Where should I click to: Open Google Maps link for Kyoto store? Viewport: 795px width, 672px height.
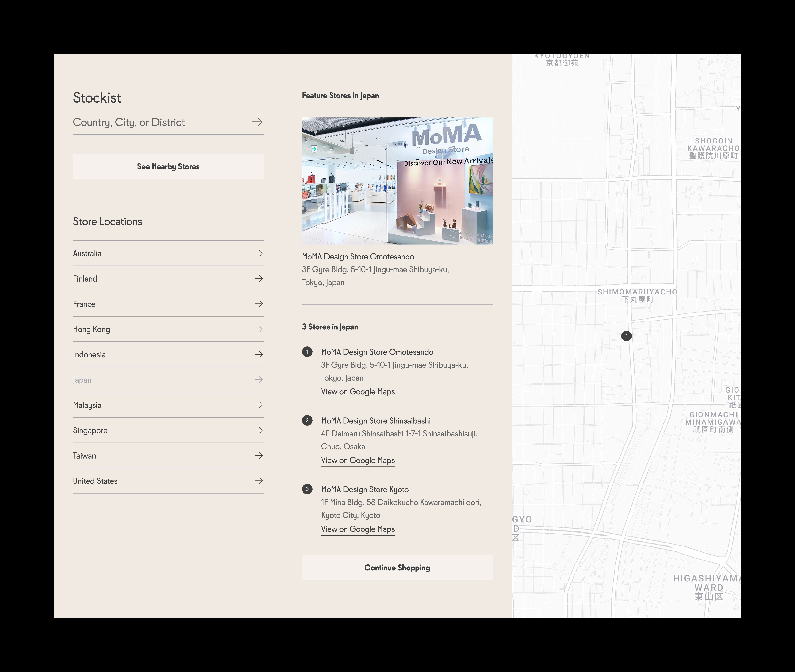click(x=358, y=529)
